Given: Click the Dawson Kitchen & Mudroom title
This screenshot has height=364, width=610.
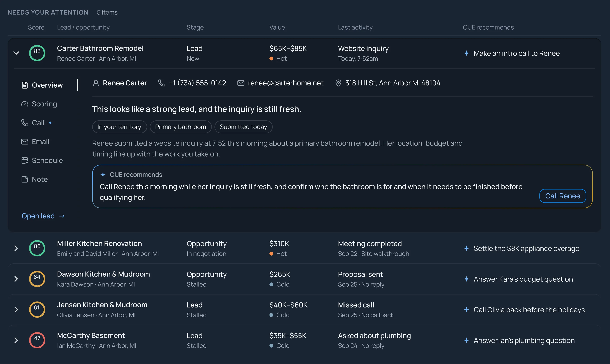Looking at the screenshot, I should [x=103, y=274].
